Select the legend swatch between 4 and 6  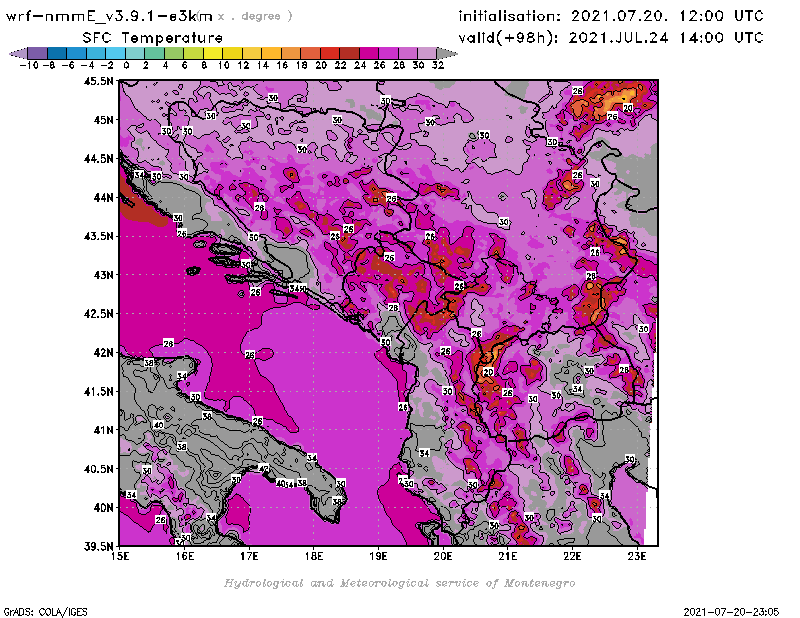tap(174, 53)
